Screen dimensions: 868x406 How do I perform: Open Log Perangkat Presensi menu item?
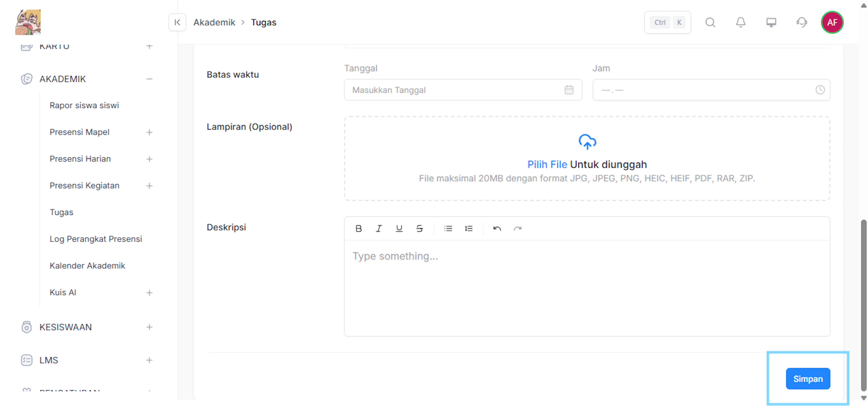pyautogui.click(x=96, y=239)
